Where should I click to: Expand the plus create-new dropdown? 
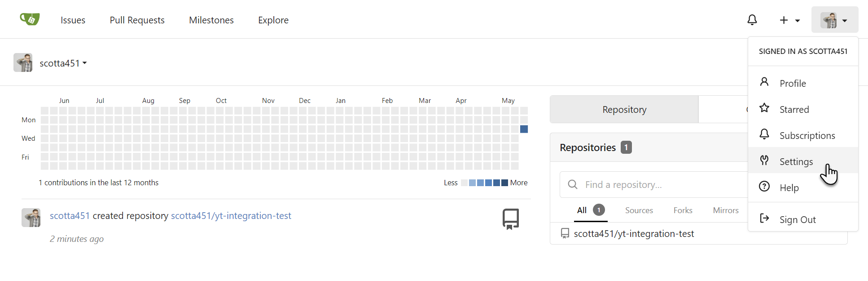(x=789, y=20)
